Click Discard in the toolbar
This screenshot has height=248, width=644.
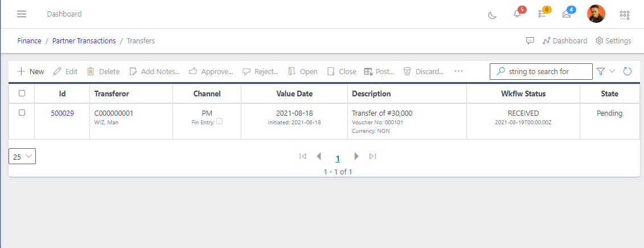(x=424, y=72)
